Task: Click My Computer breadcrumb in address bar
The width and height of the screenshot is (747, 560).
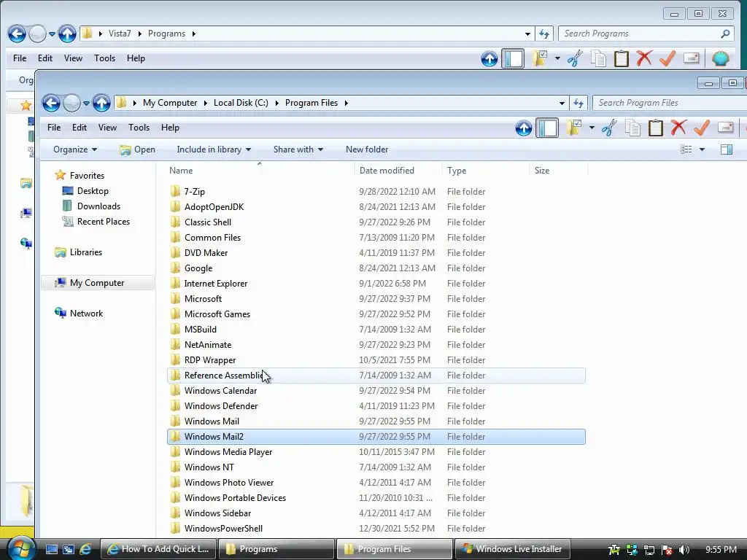Action: 169,103
